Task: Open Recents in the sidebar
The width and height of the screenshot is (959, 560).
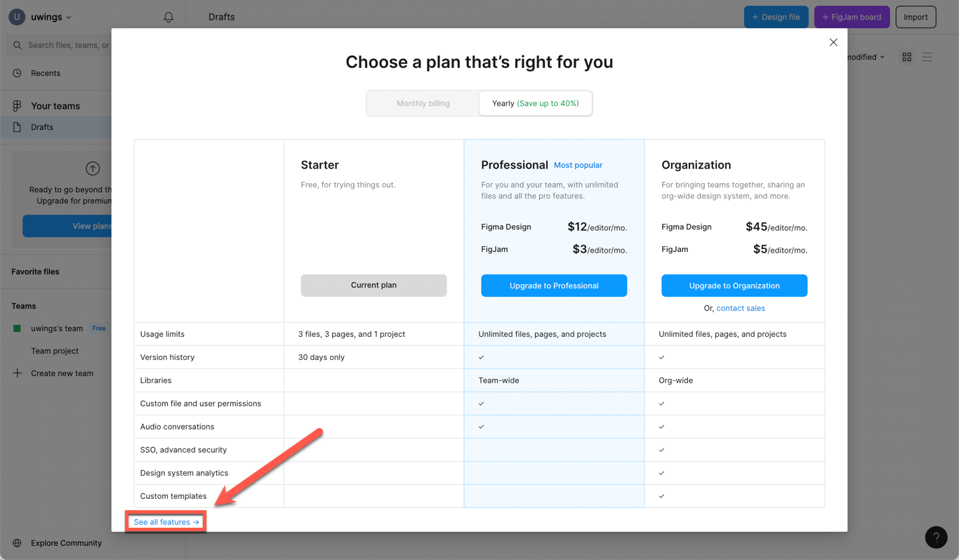Action: click(46, 73)
